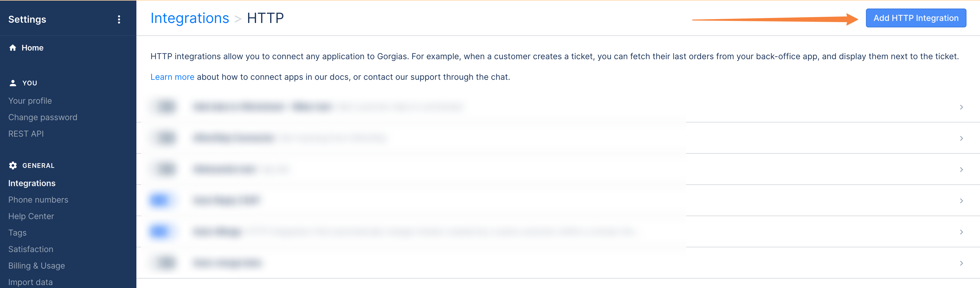Expand the third HTTP integration row chevron
Viewport: 980px width, 288px height.
(x=961, y=170)
